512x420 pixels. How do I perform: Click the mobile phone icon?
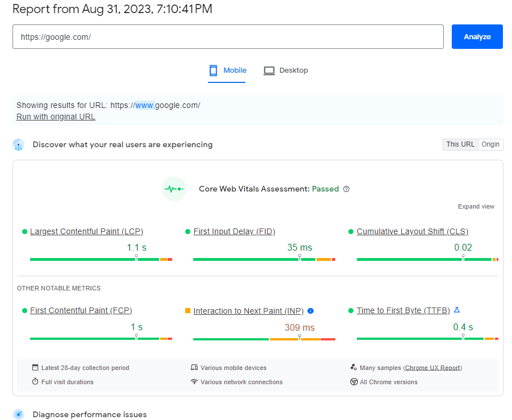(x=213, y=70)
